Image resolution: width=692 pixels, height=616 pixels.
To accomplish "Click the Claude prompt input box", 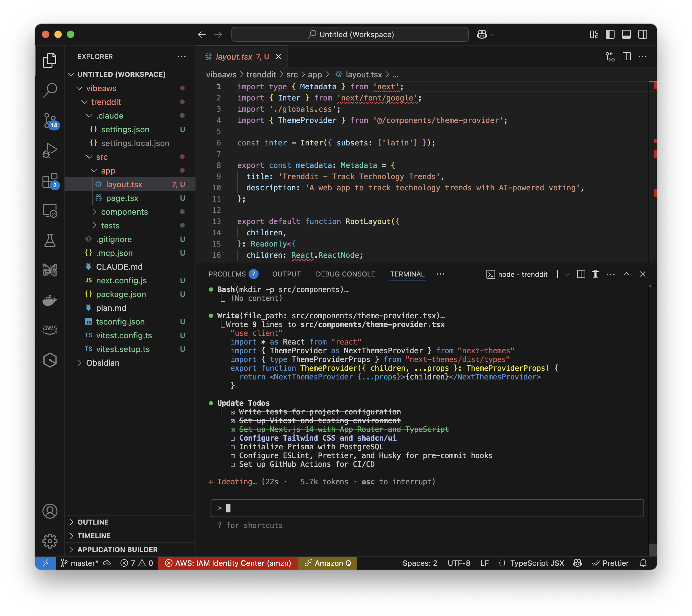I will [x=427, y=508].
